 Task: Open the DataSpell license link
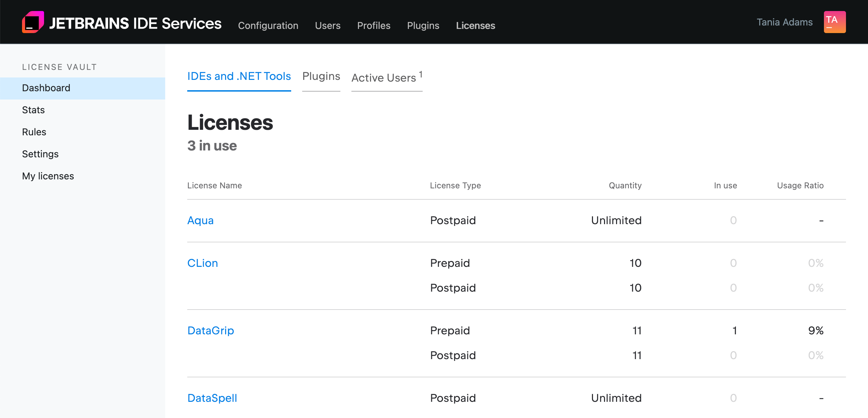[212, 398]
